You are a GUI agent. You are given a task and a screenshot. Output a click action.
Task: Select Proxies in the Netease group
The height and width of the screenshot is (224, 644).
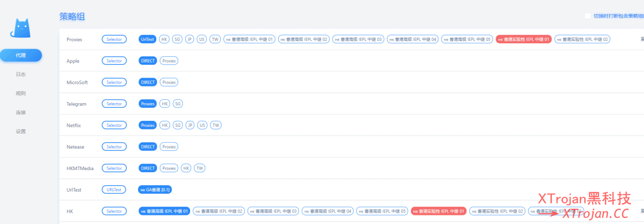169,147
